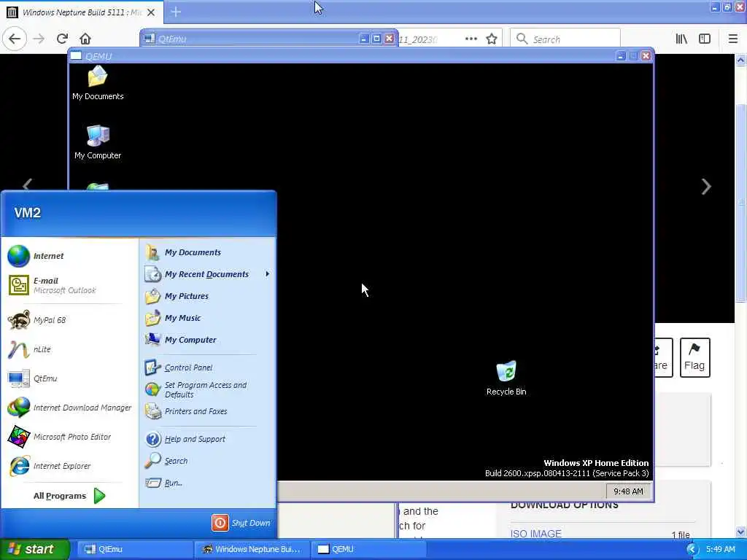Click the green start button
Image resolution: width=747 pixels, height=560 pixels.
34,549
